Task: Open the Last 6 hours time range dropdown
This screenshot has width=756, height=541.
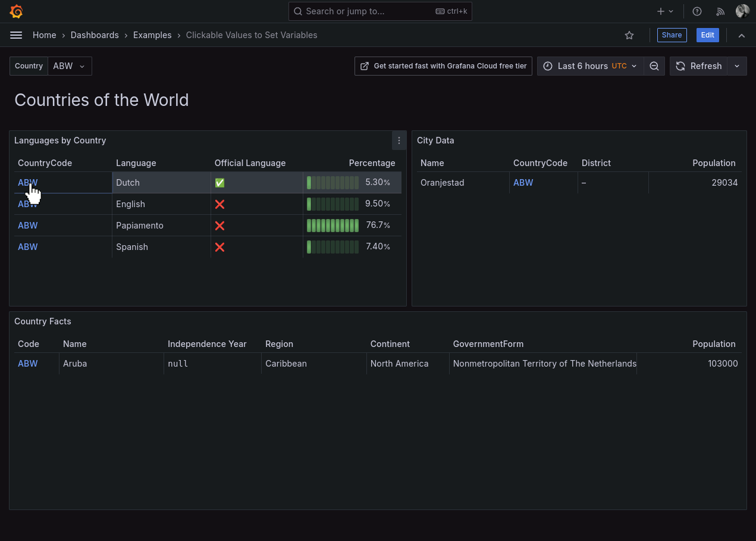Action: click(589, 66)
